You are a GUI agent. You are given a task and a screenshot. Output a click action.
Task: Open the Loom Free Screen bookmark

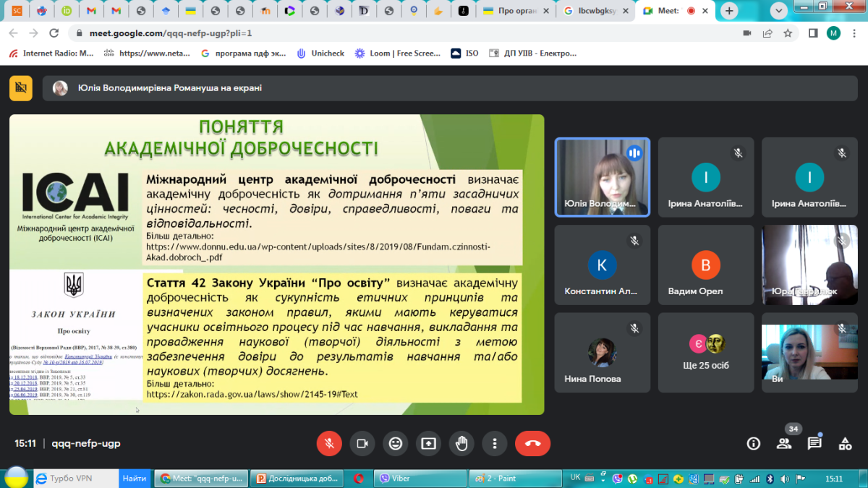pyautogui.click(x=397, y=53)
